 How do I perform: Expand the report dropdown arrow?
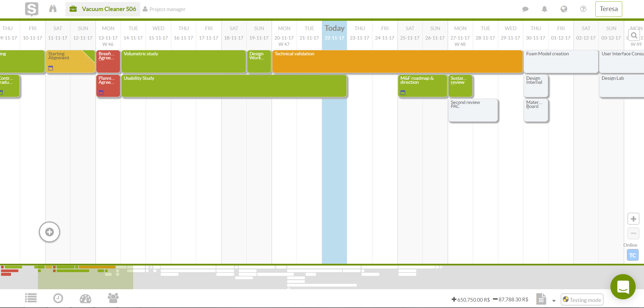554,301
